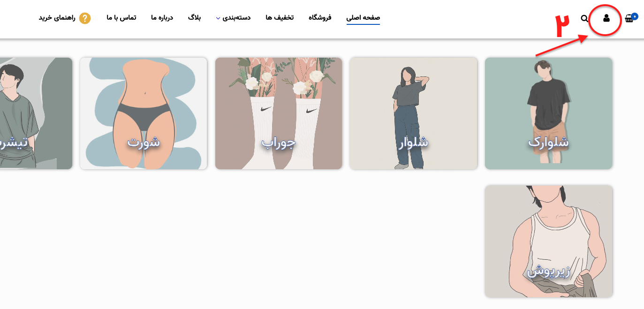
Task: Click the user account profile icon
Action: pyautogui.click(x=606, y=18)
